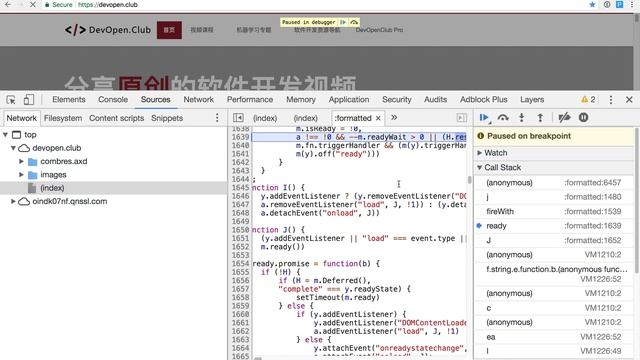Expand images folder
Image resolution: width=640 pixels, height=360 pixels.
coord(21,175)
